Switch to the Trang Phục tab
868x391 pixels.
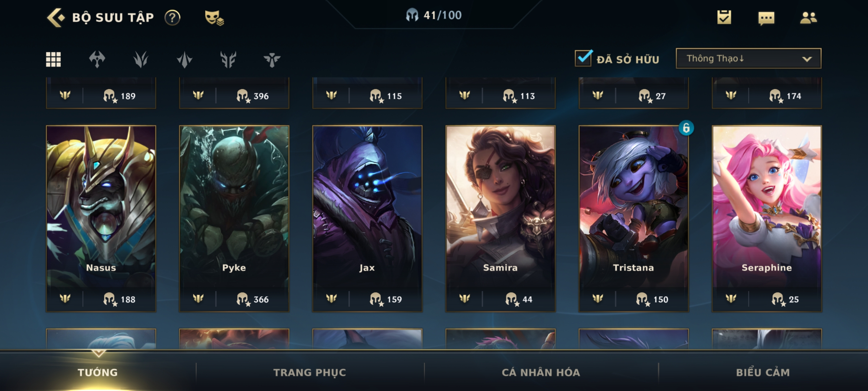310,372
